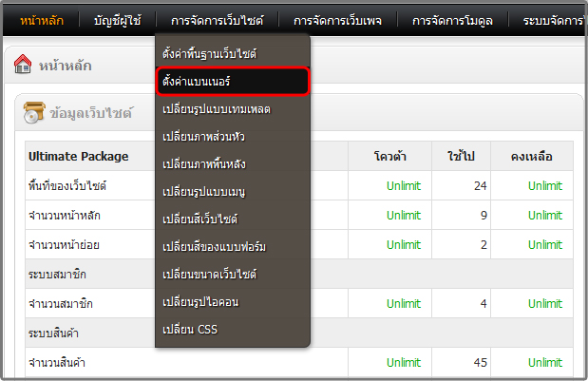Viewport: 588px width, 381px height.
Task: Open the การจัดการโมดูล menu
Action: click(452, 20)
